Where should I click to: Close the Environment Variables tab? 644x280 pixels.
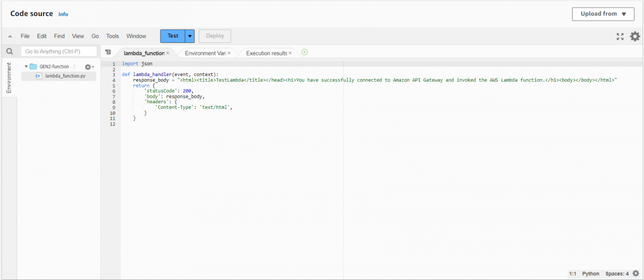(x=229, y=53)
